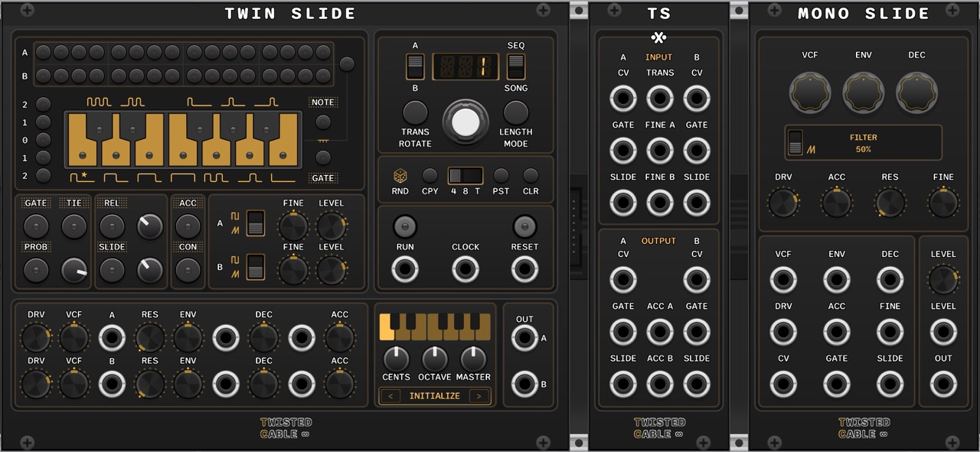The width and height of the screenshot is (980, 452).
Task: Click the X logo on TS expander
Action: 658,37
